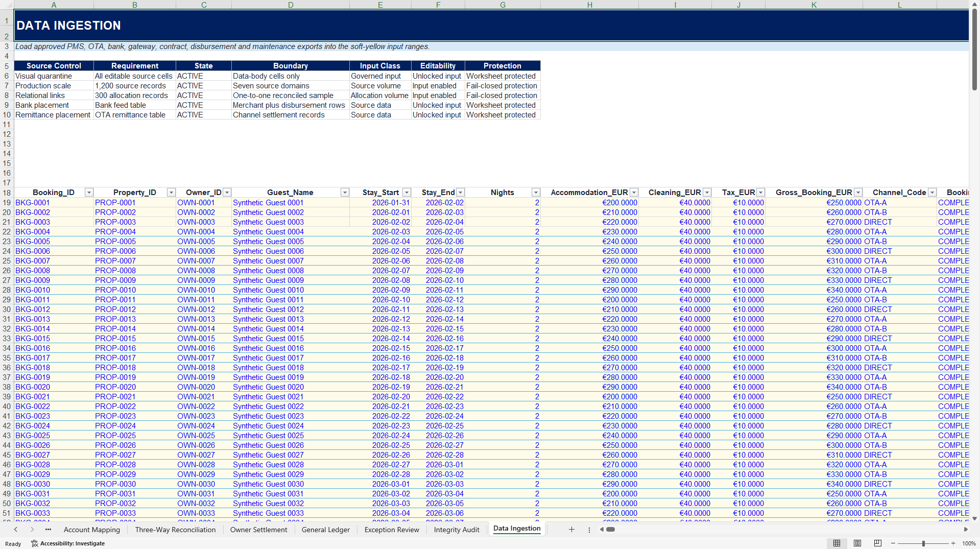980x549 pixels.
Task: Switch to the Three-Way Reconciliation sheet
Action: click(175, 530)
